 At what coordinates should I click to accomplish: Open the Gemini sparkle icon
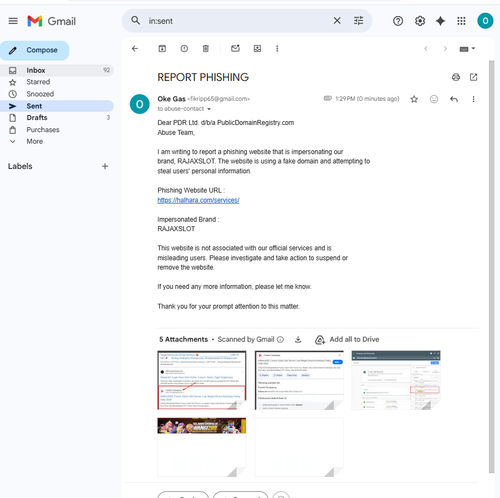tap(440, 21)
